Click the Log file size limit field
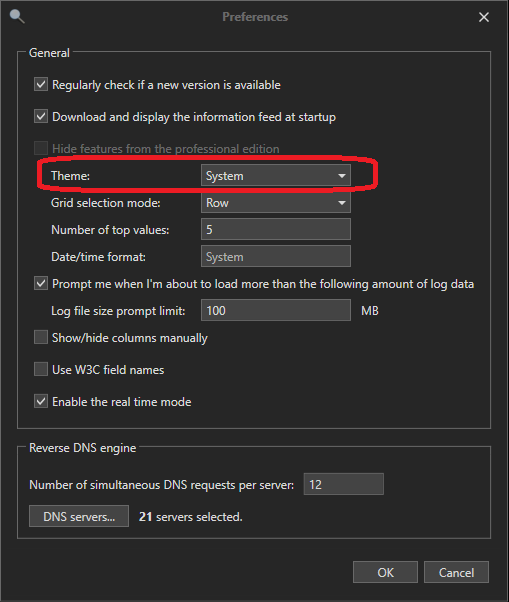509x602 pixels. click(x=276, y=310)
